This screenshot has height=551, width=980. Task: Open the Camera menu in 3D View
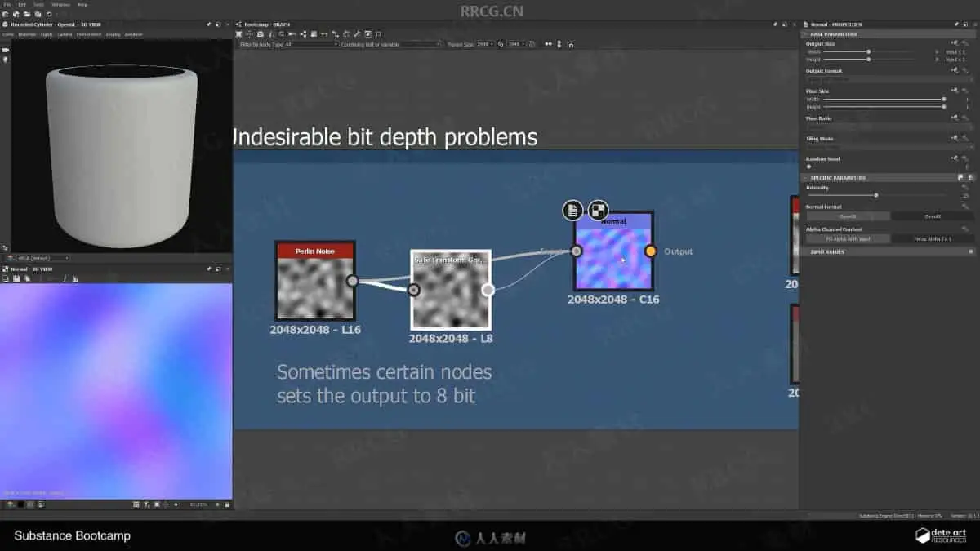65,34
